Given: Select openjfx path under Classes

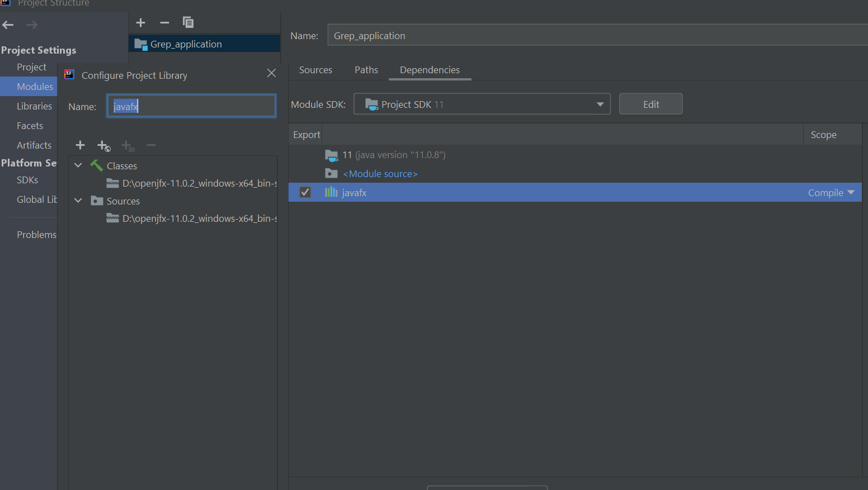Looking at the screenshot, I should [x=192, y=183].
